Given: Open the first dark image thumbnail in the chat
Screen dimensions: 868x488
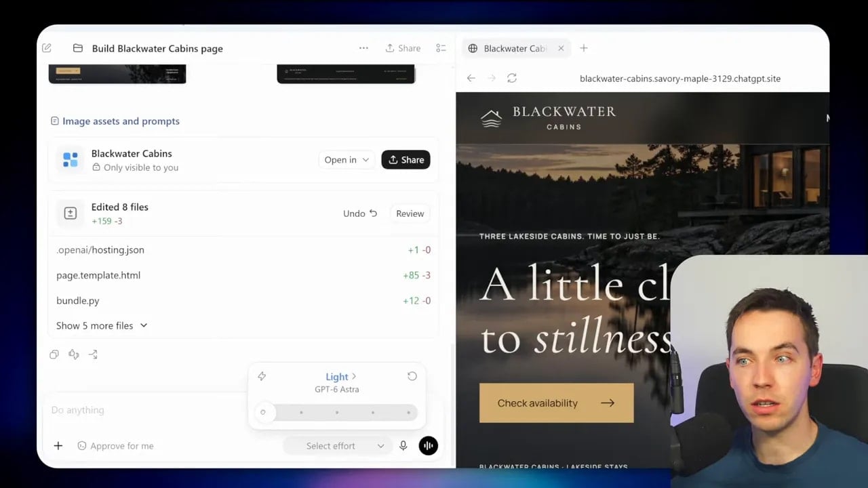Looking at the screenshot, I should [117, 74].
